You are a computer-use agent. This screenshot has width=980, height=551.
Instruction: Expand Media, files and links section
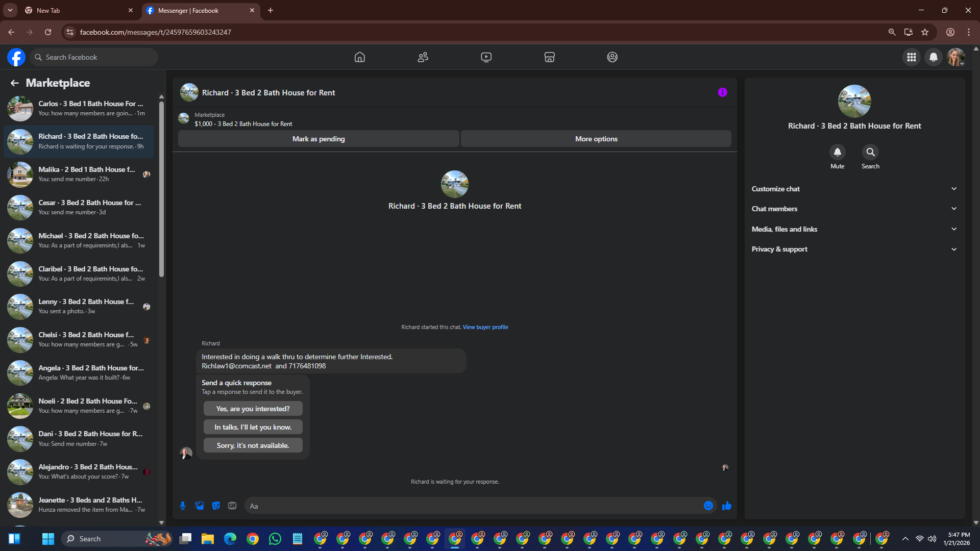click(x=854, y=229)
